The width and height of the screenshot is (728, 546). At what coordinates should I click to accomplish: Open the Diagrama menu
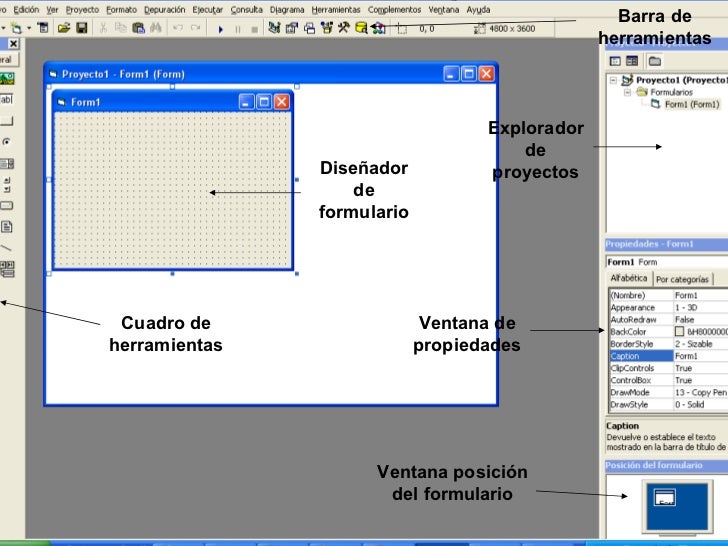tap(287, 9)
